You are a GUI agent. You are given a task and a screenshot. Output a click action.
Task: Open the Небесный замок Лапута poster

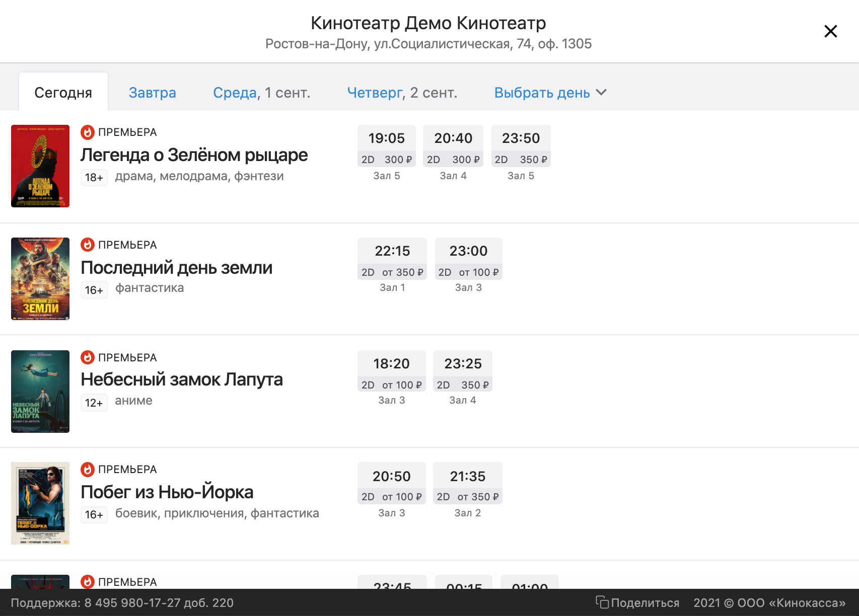click(40, 392)
